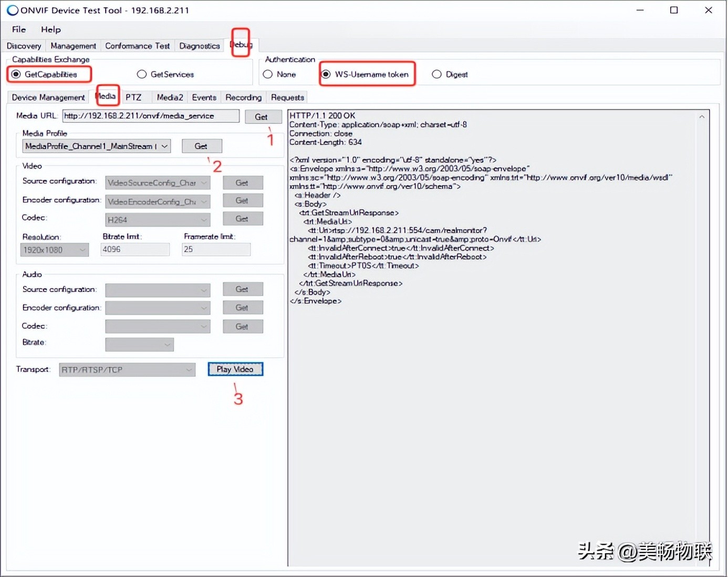Viewport: 728px width, 577px height.
Task: Select WS-Username token authentication
Action: coord(365,74)
